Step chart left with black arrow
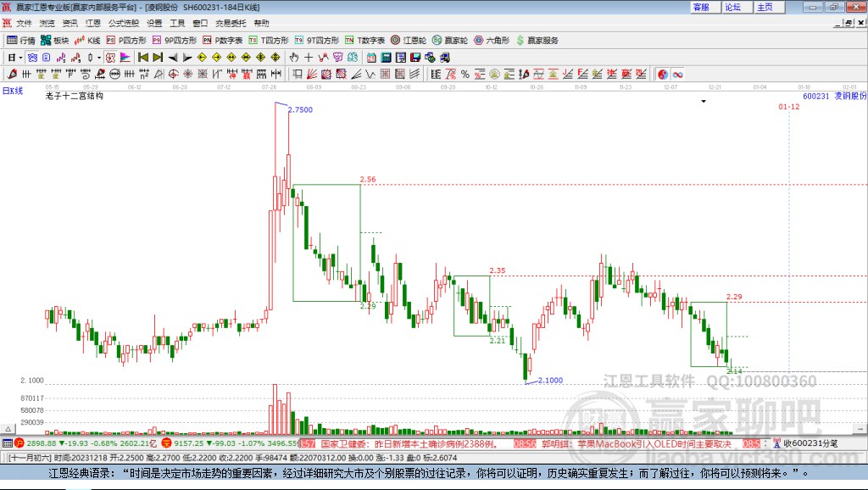The width and height of the screenshot is (868, 490). point(173,58)
